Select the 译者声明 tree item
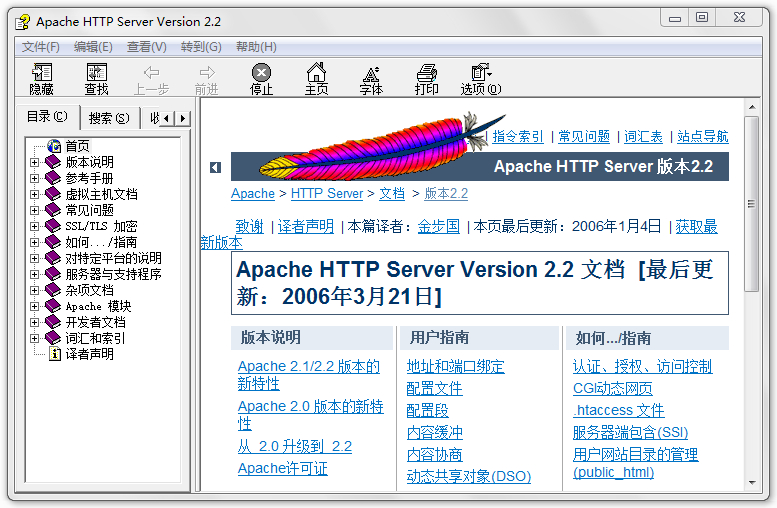The height and width of the screenshot is (508, 777). (x=89, y=354)
